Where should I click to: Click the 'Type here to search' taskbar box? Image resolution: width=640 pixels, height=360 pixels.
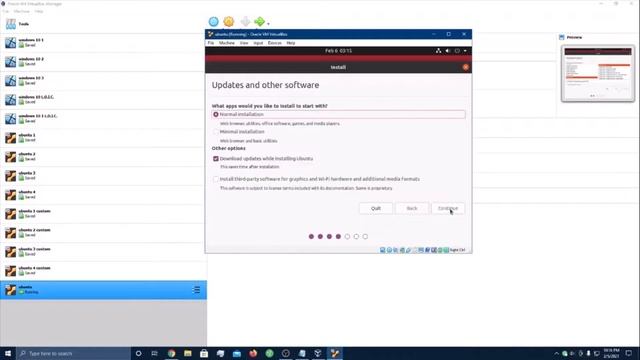[x=73, y=353]
